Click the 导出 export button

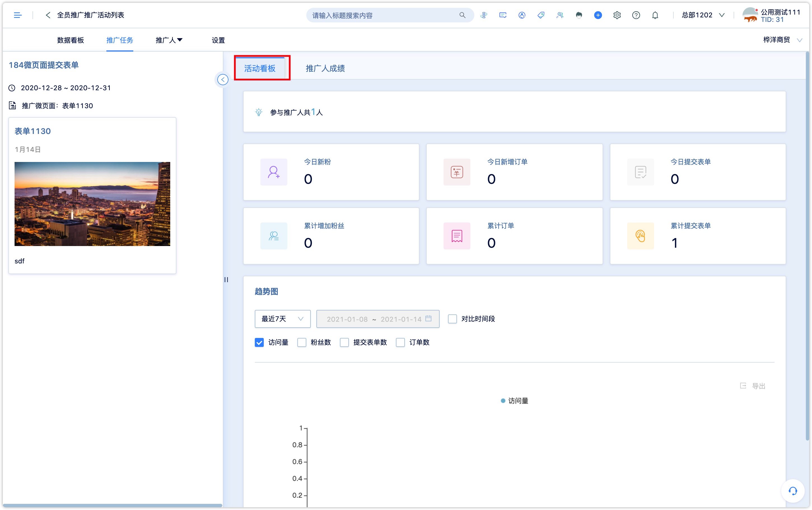pyautogui.click(x=752, y=386)
